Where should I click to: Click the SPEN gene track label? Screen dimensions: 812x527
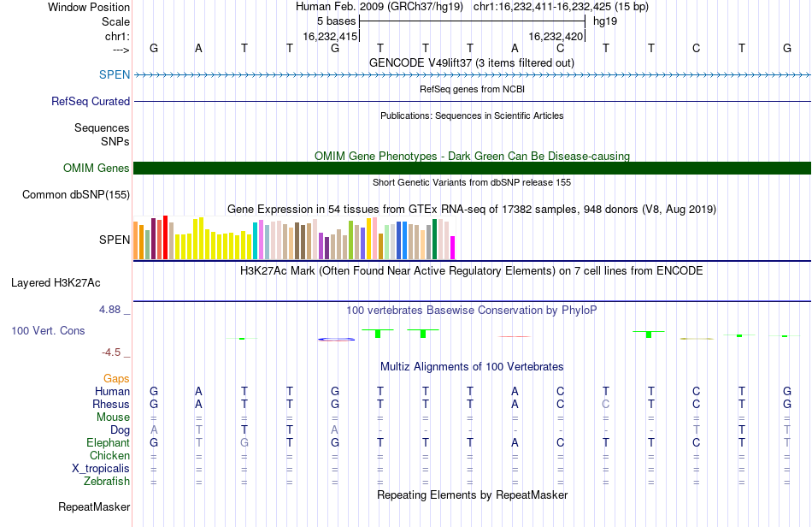[115, 74]
